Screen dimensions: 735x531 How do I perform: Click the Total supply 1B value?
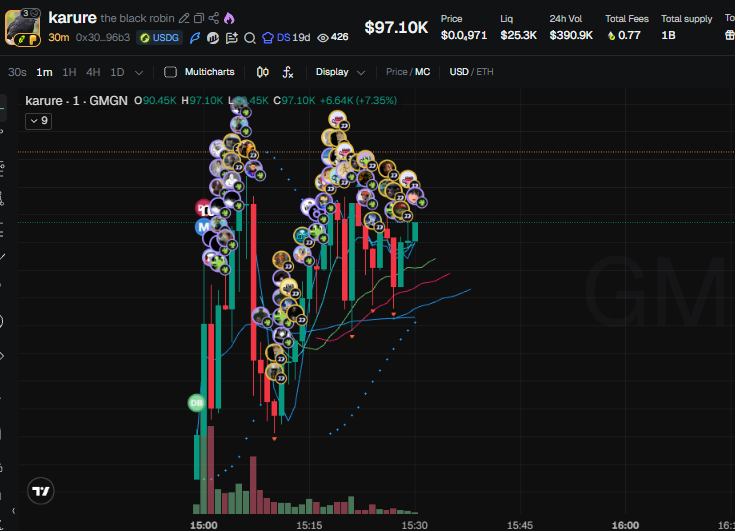tap(668, 35)
